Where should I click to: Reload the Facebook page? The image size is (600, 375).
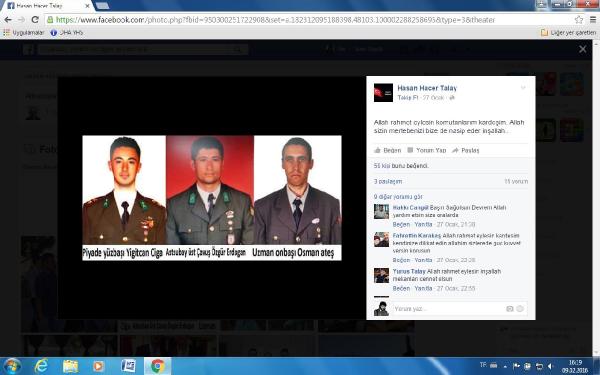(x=35, y=20)
